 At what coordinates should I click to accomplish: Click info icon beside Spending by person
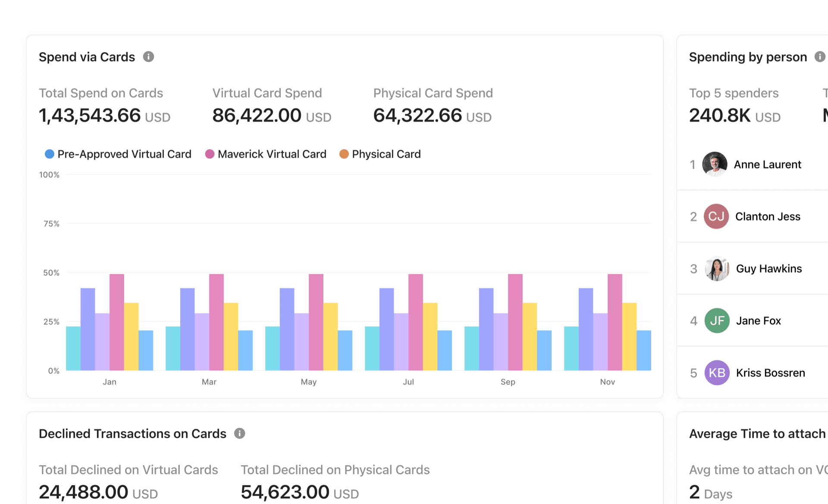click(820, 57)
